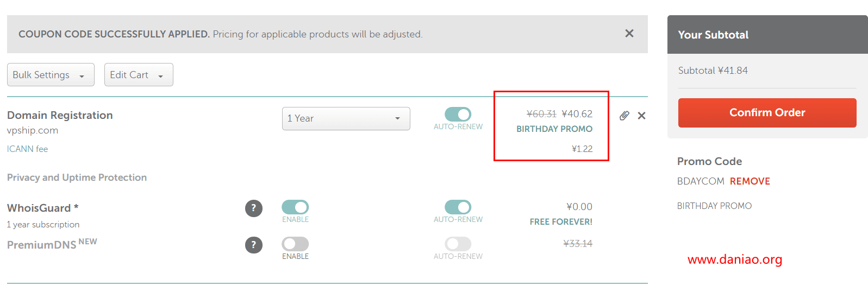868x298 pixels.
Task: Toggle PremiumDNS auto-renew switch
Action: click(458, 244)
